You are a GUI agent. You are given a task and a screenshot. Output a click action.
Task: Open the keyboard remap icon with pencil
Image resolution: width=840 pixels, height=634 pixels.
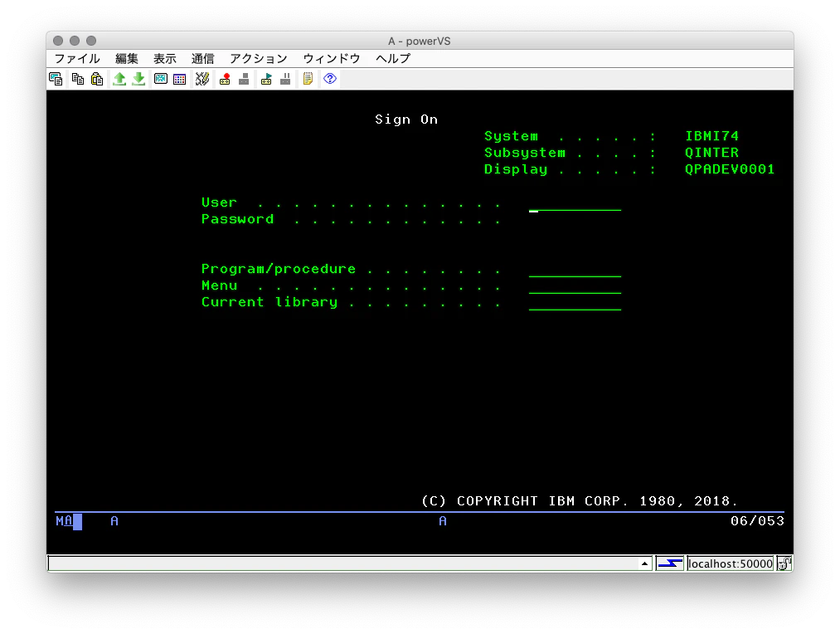pyautogui.click(x=202, y=80)
